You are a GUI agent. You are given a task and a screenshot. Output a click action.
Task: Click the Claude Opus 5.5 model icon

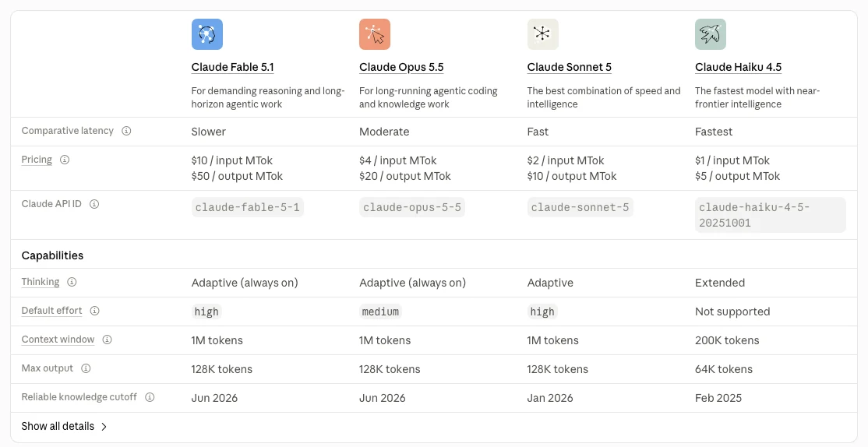[375, 34]
